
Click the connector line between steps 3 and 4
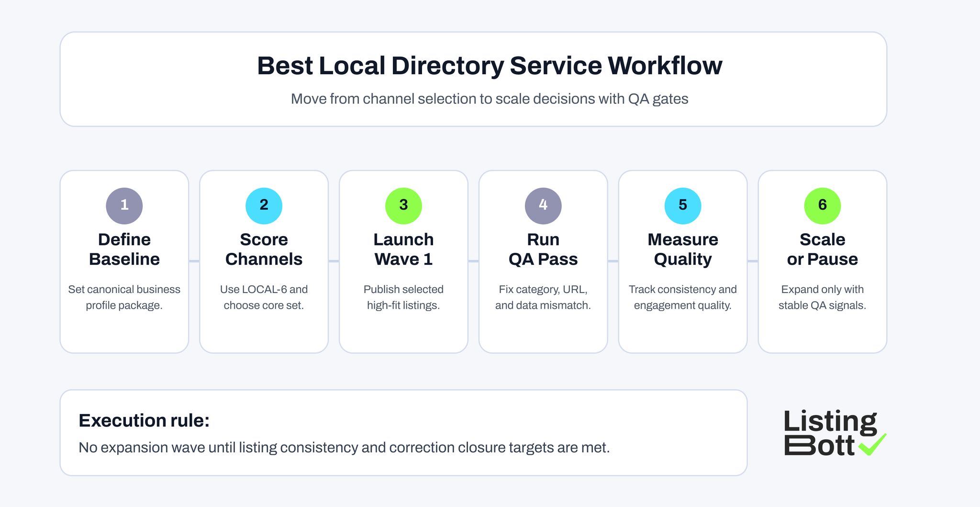(x=473, y=261)
